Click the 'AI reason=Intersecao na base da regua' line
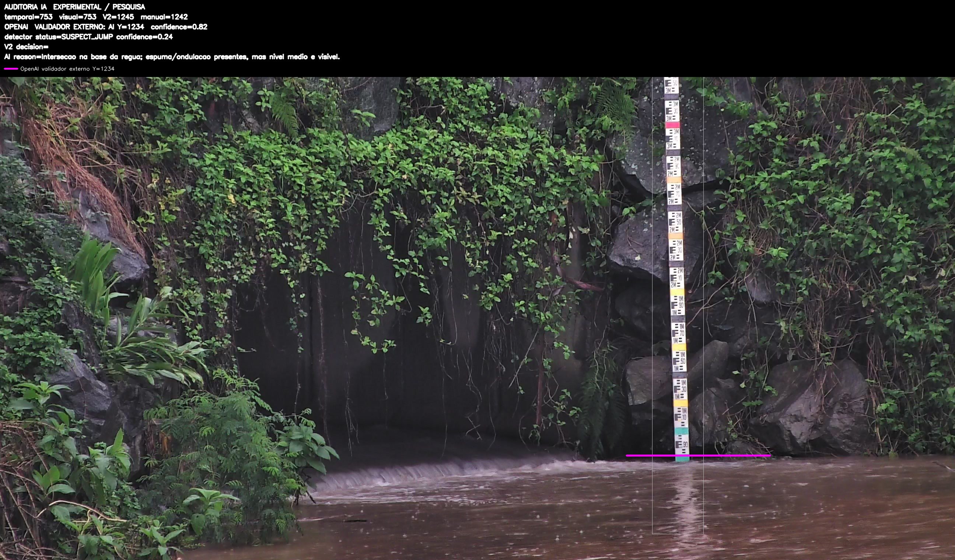Screen dimensions: 955x560 172,57
